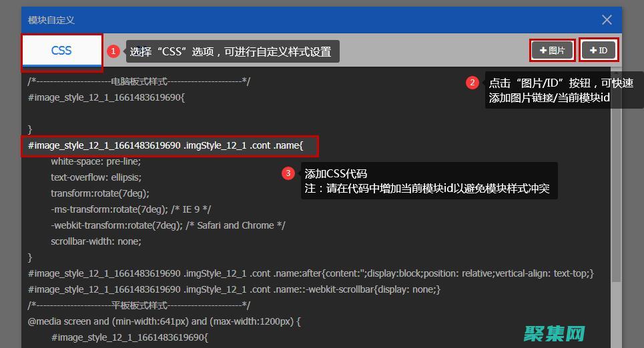The height and width of the screenshot is (348, 644).
Task: Click the line scrollbar-width: none;
Action: click(96, 242)
